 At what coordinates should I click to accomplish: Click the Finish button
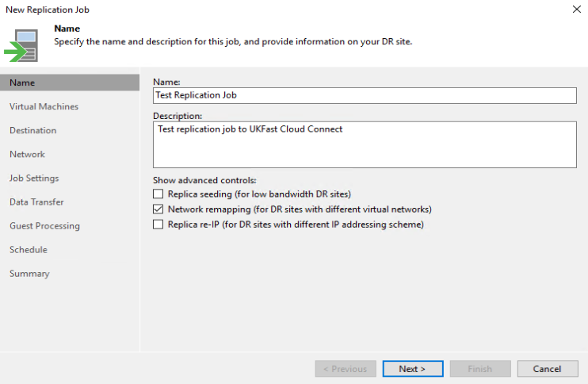point(479,369)
